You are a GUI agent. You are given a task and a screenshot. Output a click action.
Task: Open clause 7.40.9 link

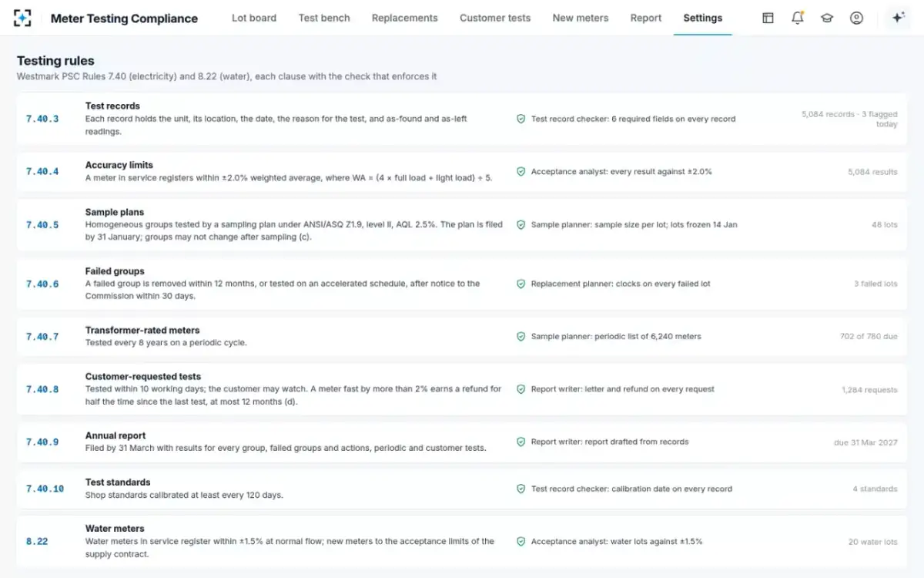[42, 442]
